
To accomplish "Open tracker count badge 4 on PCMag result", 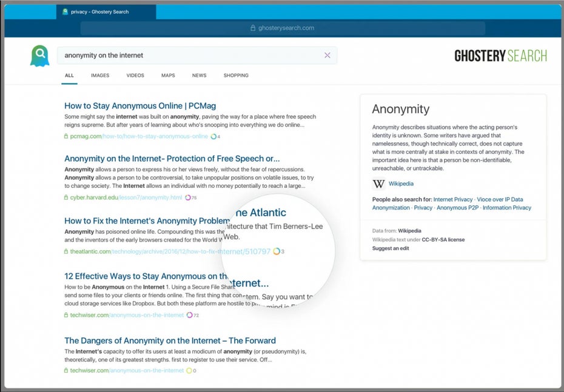I will (215, 136).
